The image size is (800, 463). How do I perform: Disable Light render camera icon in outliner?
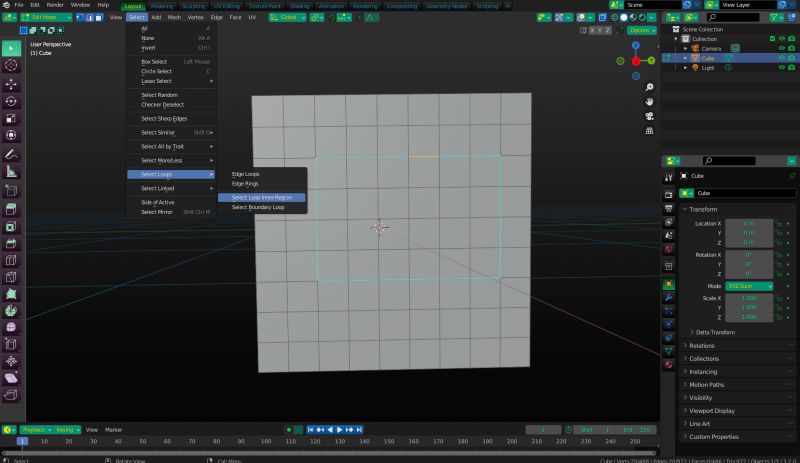(791, 68)
